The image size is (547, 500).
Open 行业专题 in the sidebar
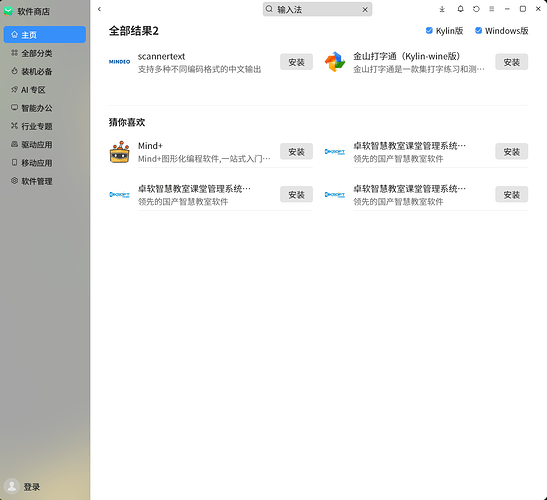[x=45, y=126]
